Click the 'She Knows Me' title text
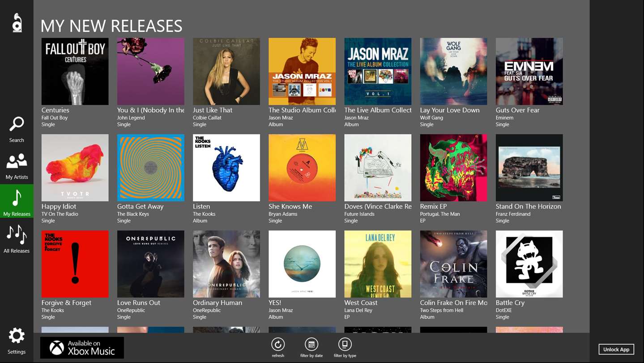Viewport: 644px width, 363px height. point(290,207)
